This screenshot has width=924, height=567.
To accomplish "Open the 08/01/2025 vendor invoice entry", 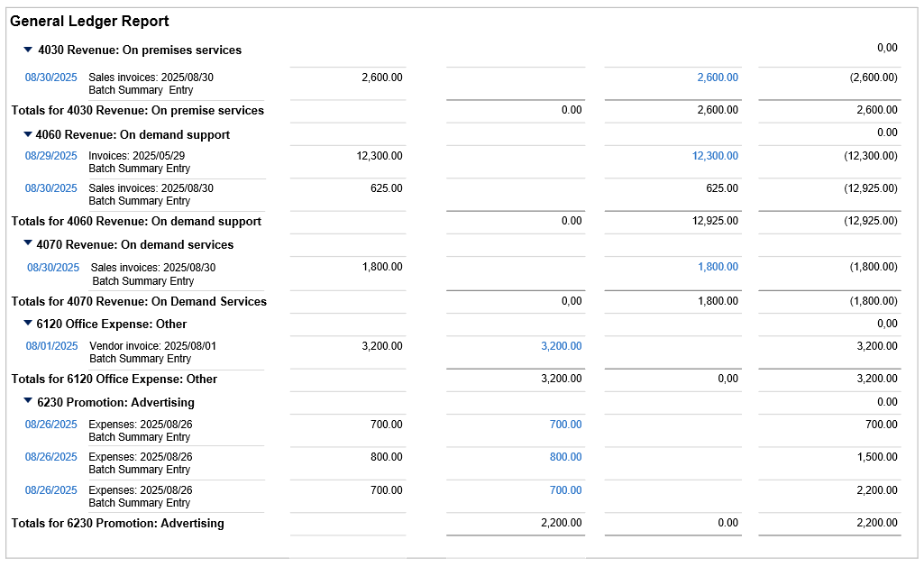I will tap(50, 346).
